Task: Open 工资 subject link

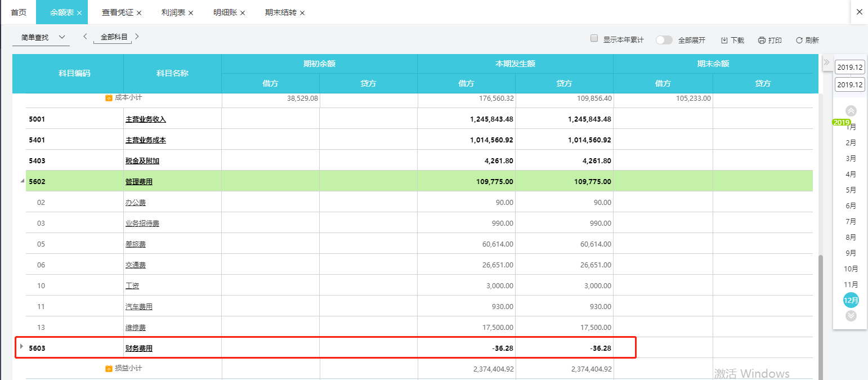Action: 132,286
